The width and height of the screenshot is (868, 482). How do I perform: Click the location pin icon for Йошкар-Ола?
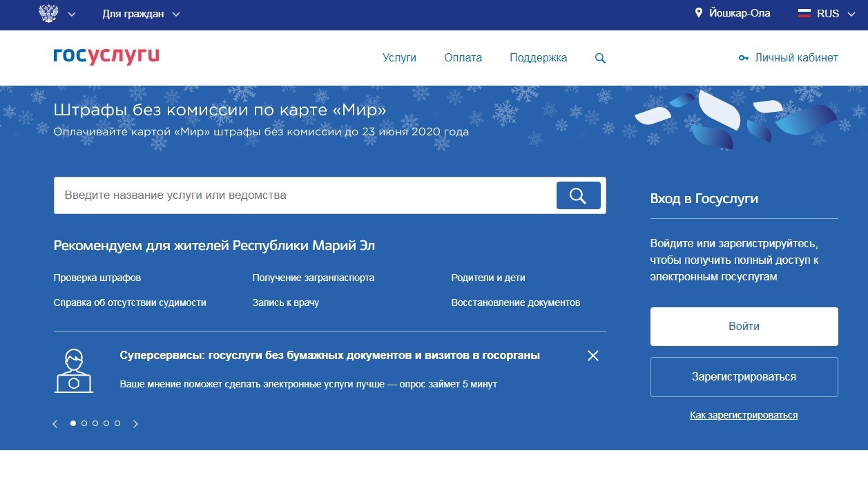[x=698, y=14]
